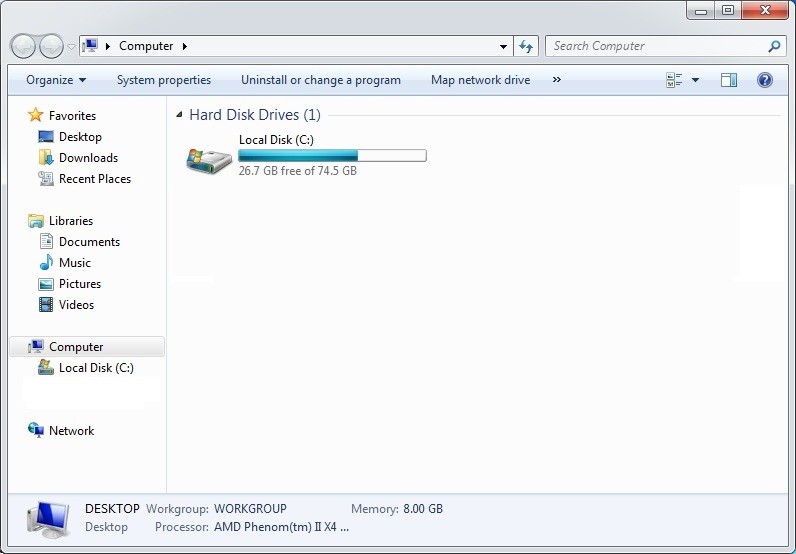Select Computer in the navigation pane

coord(76,347)
